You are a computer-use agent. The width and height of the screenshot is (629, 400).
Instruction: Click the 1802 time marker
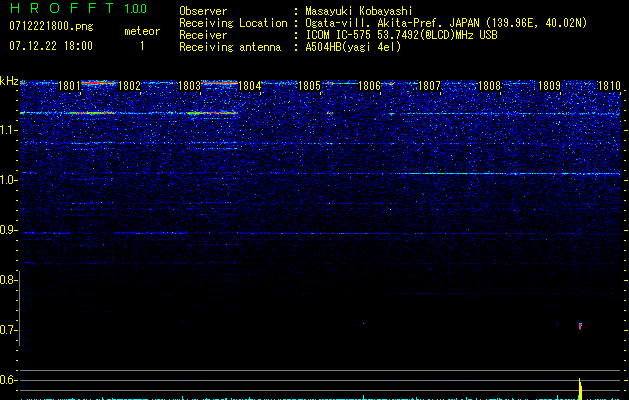[130, 86]
